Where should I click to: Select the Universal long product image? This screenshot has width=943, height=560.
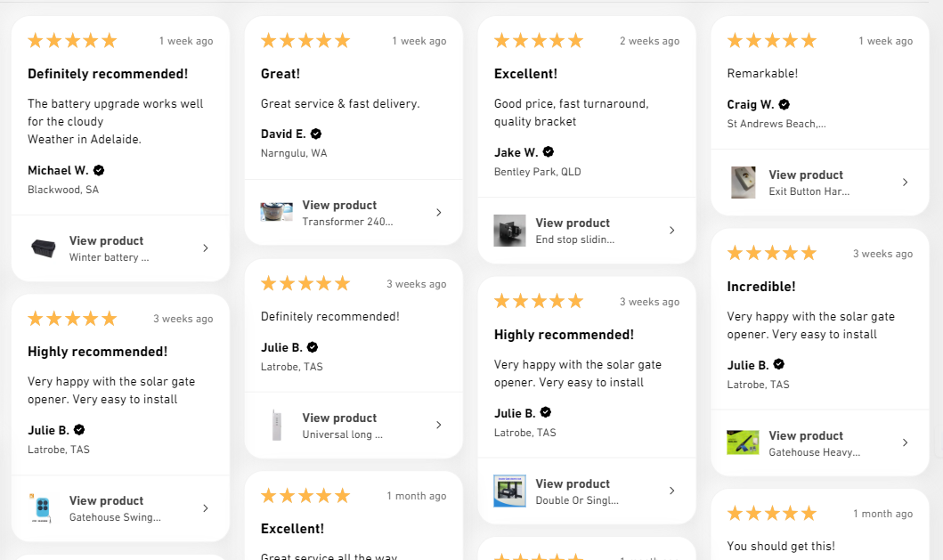click(276, 426)
